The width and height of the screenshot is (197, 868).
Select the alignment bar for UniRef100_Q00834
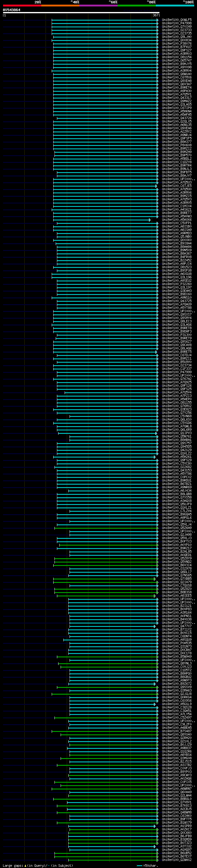(x=105, y=40)
